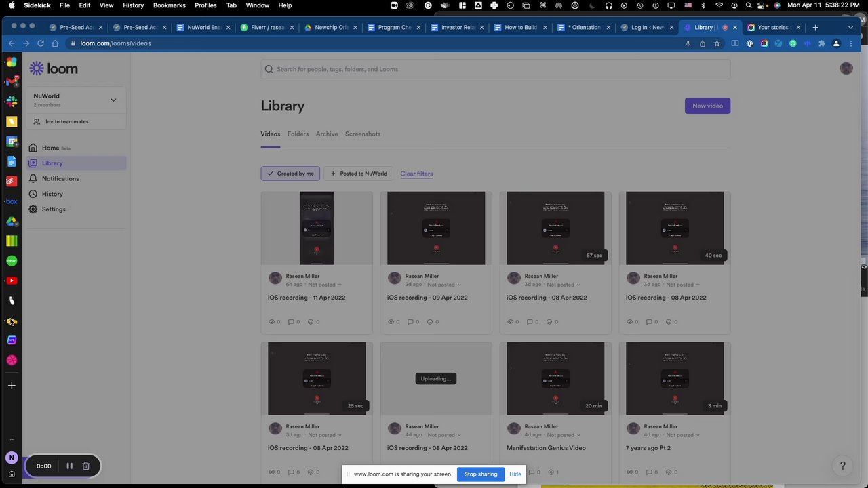Hide the screen sharing notification
Image resolution: width=868 pixels, height=488 pixels.
[515, 474]
